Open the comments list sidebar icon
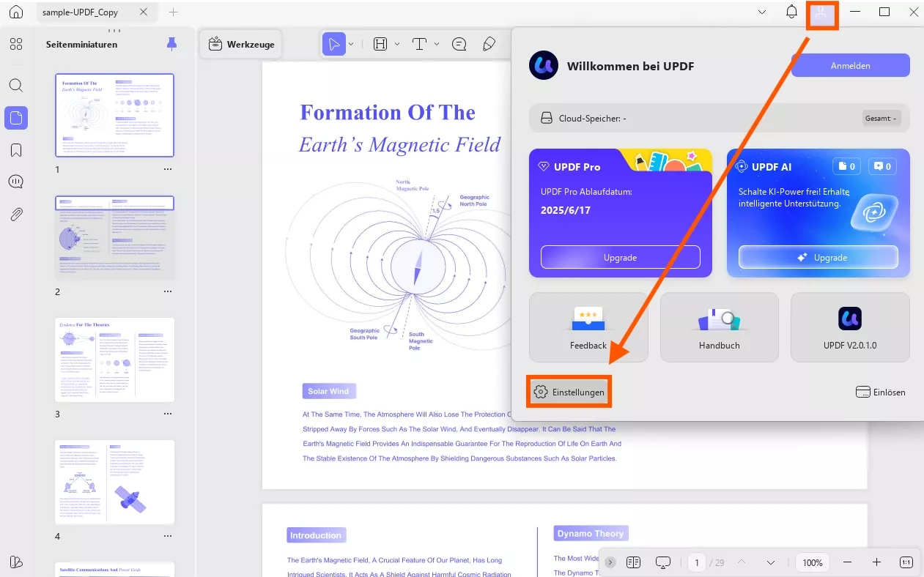This screenshot has width=924, height=577. pyautogui.click(x=16, y=182)
